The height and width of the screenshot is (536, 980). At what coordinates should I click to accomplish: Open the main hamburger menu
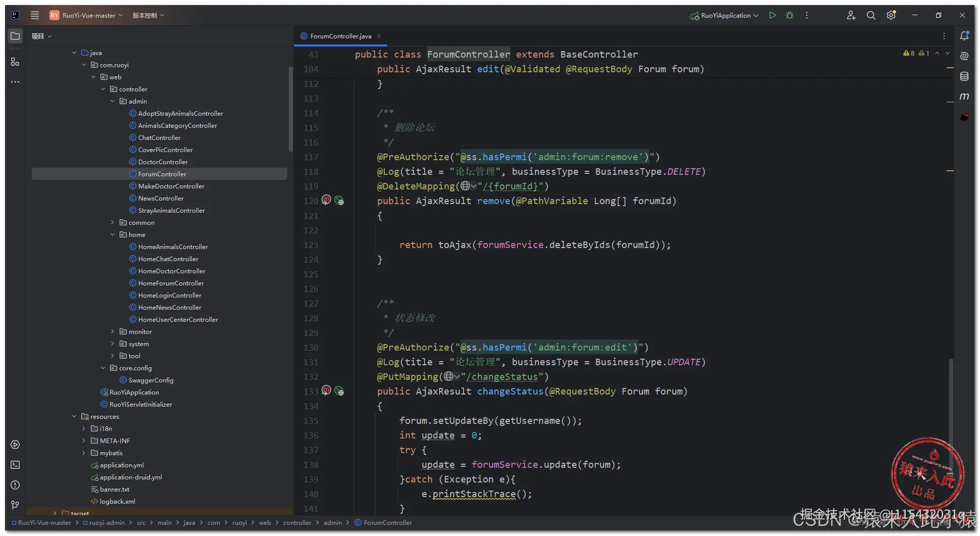(x=35, y=15)
